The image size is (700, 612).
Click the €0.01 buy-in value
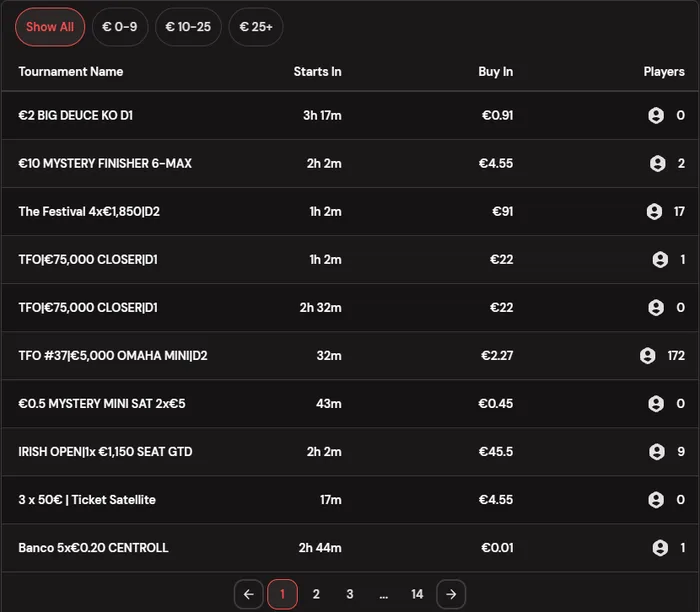coord(497,548)
